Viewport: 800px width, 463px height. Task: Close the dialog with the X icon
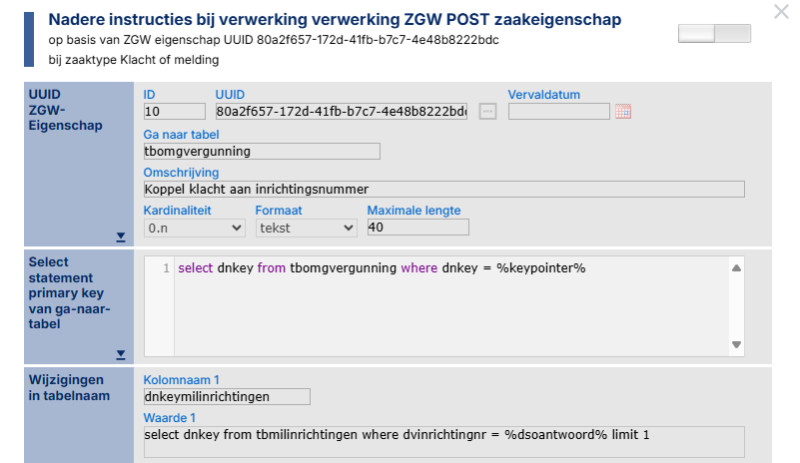780,12
